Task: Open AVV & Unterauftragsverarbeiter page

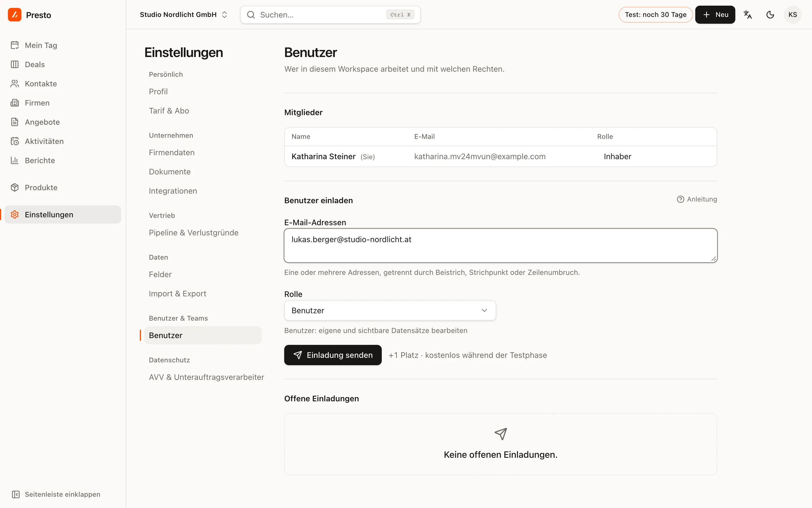Action: click(x=206, y=377)
